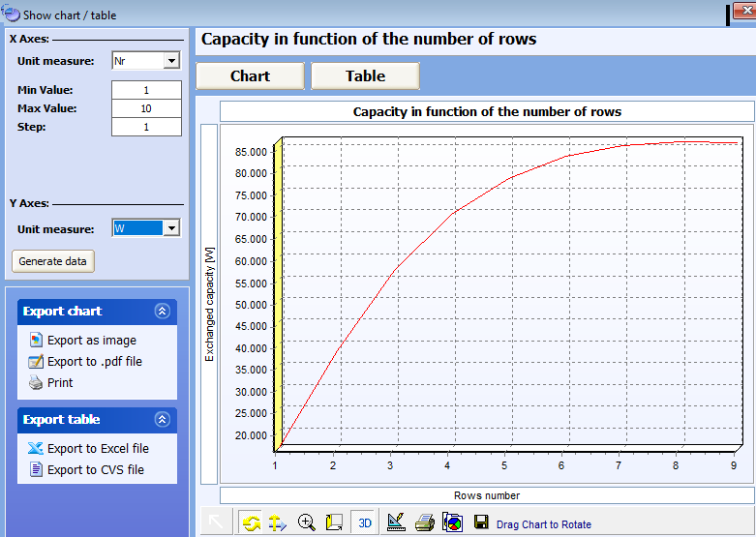Screen dimensions: 756x537
Task: Click the 85.000 Y-axis value
Action: (x=251, y=152)
